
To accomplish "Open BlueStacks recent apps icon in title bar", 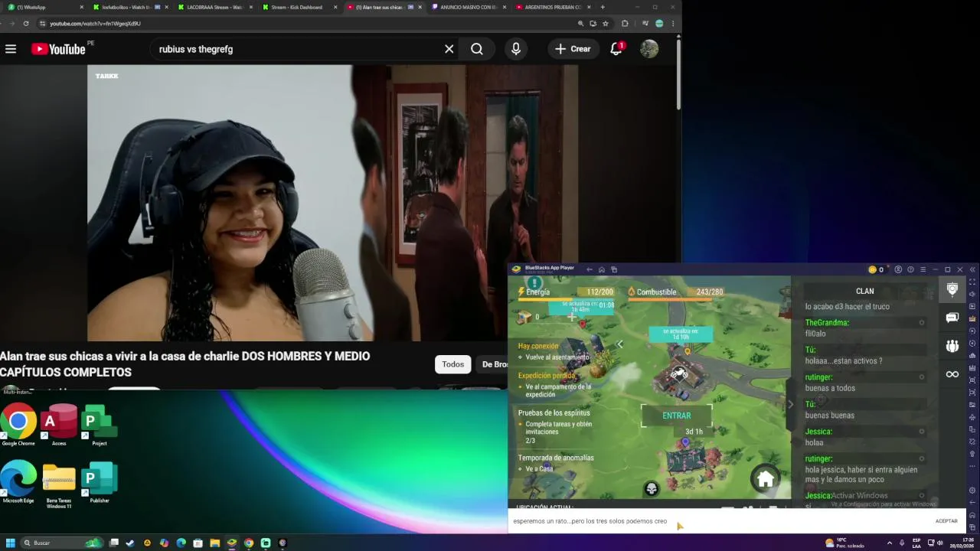I will click(x=613, y=269).
